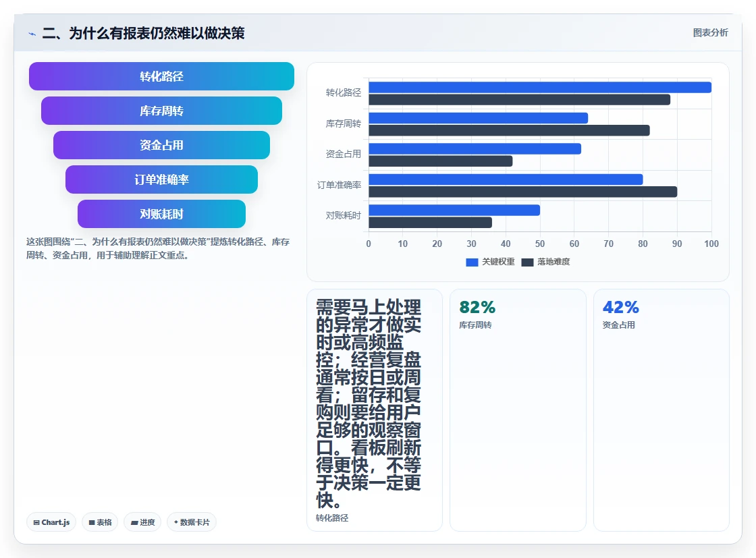
Task: Click the 82% value in 库存周转 card
Action: pyautogui.click(x=477, y=307)
